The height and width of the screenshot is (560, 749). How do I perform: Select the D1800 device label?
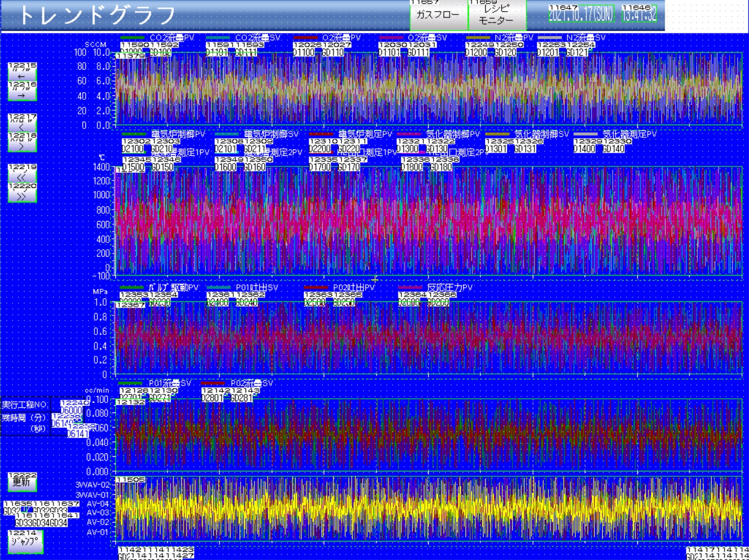(x=412, y=167)
